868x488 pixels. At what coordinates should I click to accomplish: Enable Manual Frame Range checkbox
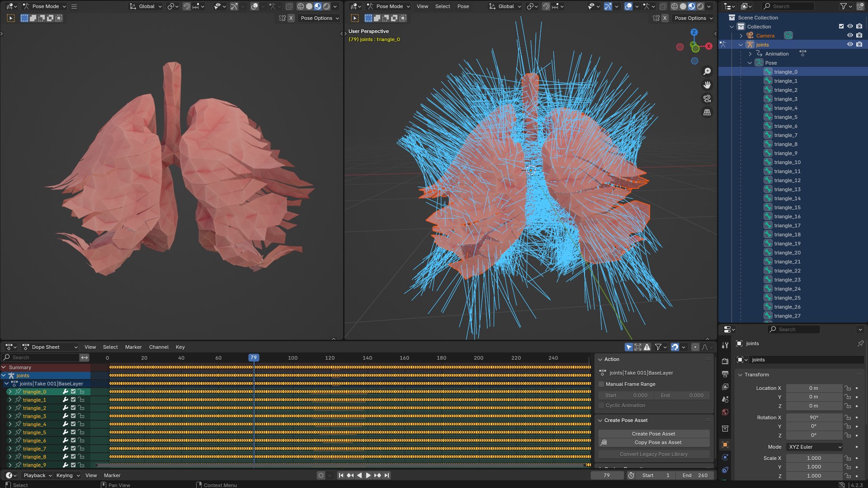pos(601,384)
